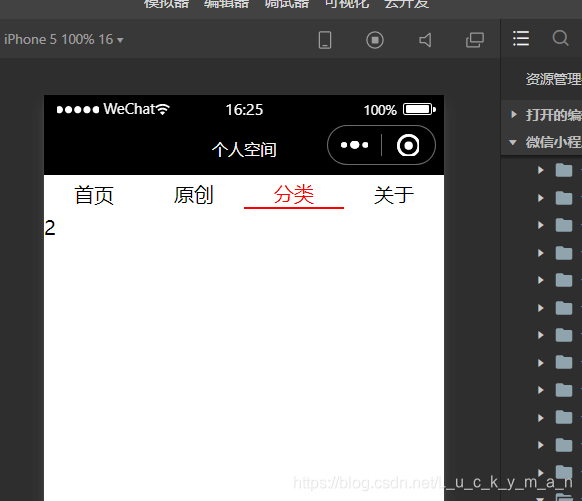Click the WiFi signal icon
This screenshot has width=582, height=501.
[163, 109]
